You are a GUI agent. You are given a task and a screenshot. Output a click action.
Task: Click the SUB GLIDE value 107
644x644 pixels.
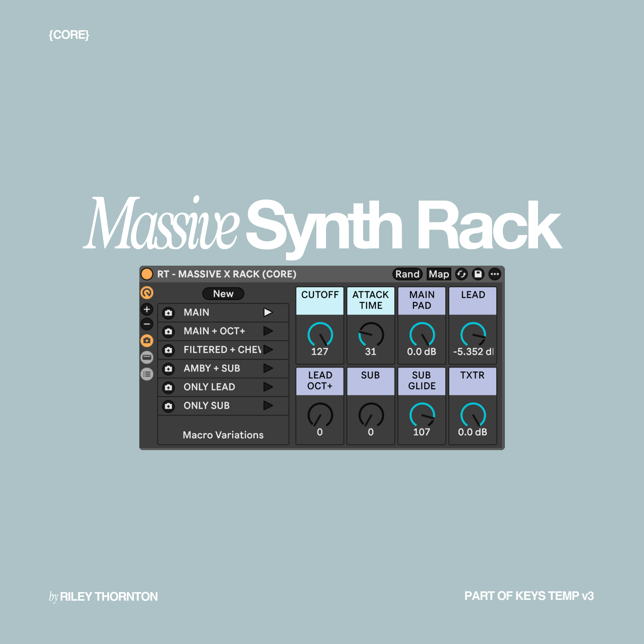click(422, 432)
